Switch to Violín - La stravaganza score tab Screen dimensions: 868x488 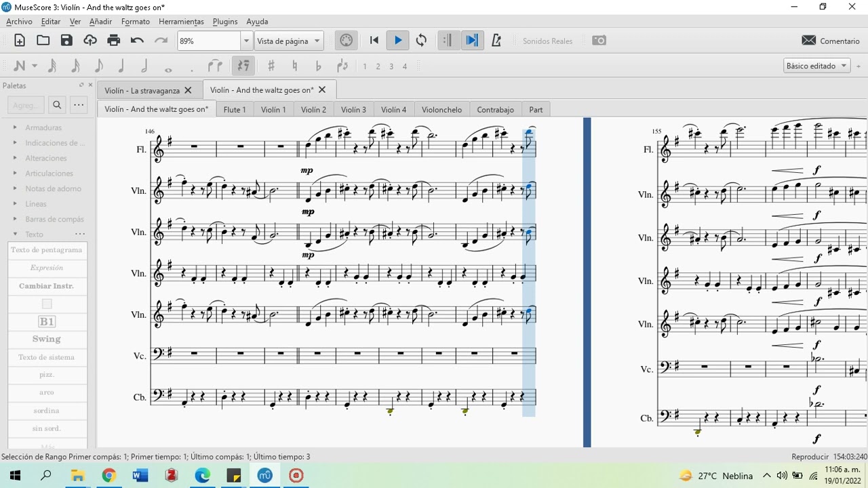point(142,90)
